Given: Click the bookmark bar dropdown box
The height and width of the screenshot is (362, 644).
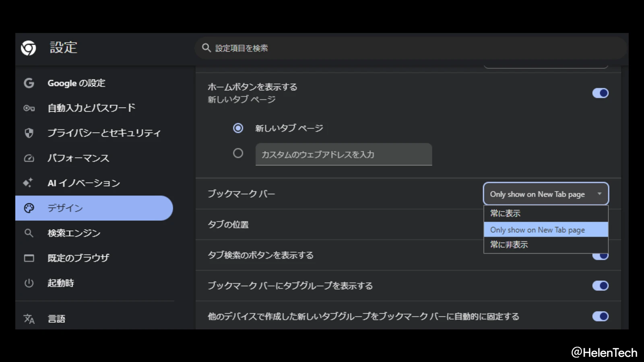Looking at the screenshot, I should pos(546,194).
